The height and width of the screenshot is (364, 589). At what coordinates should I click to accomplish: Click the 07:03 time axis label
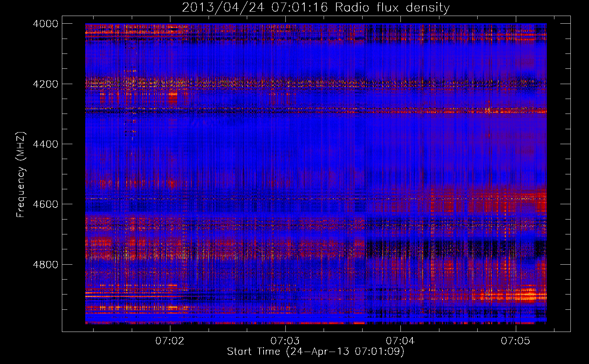(x=285, y=341)
